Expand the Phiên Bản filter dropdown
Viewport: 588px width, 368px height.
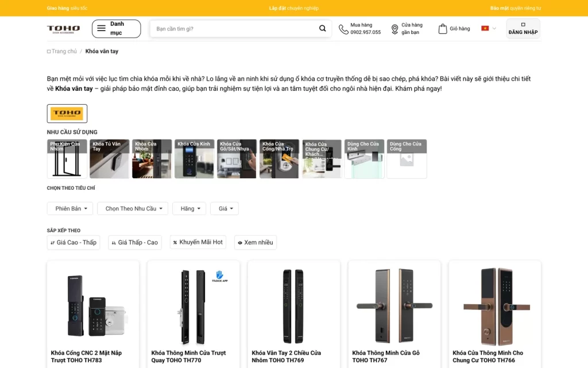click(70, 208)
